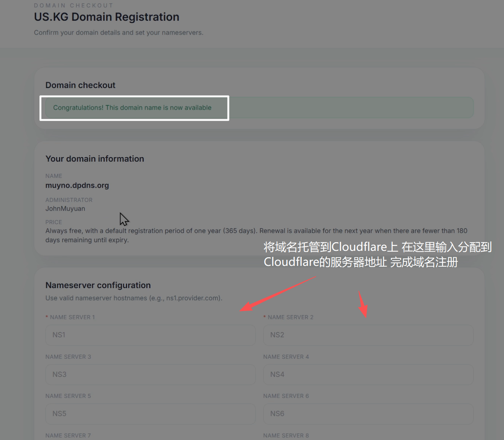The image size is (504, 440).
Task: Click the 'Your domain information' heading
Action: (94, 159)
